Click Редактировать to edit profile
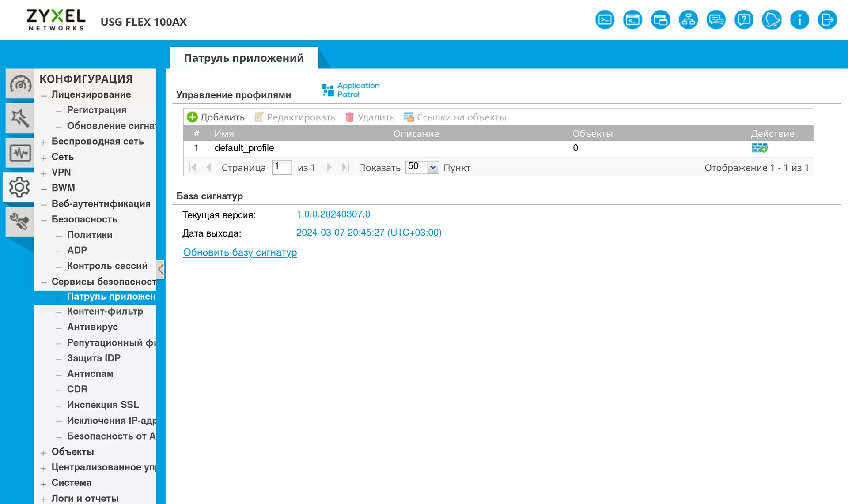848x504 pixels. tap(295, 117)
